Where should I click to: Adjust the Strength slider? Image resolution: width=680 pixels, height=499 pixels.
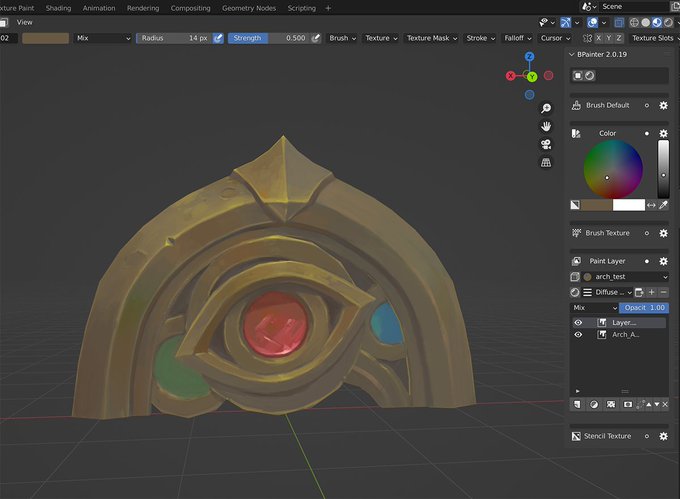269,38
